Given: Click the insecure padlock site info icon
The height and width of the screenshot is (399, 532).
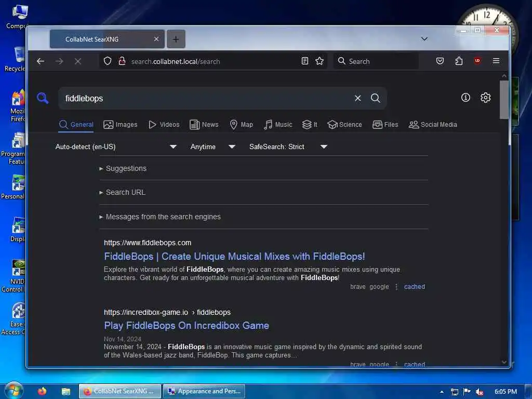Looking at the screenshot, I should [122, 61].
